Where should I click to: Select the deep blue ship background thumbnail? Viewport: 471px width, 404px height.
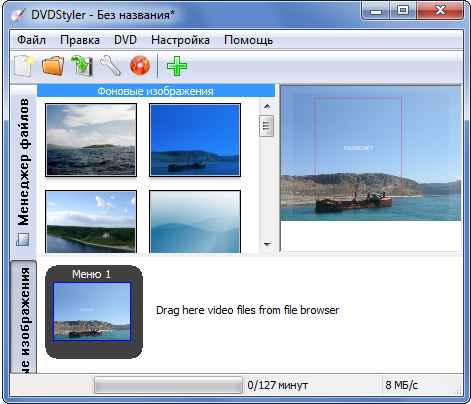pos(195,140)
